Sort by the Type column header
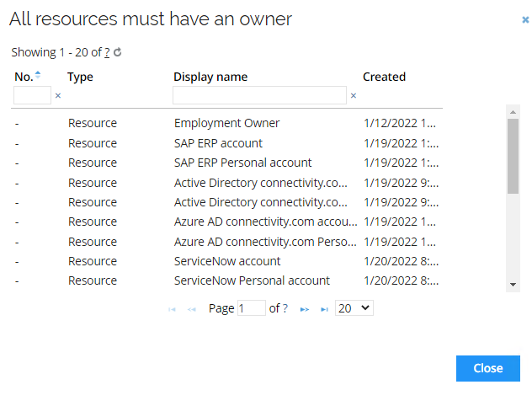Viewport: 532px width, 406px height. 80,77
